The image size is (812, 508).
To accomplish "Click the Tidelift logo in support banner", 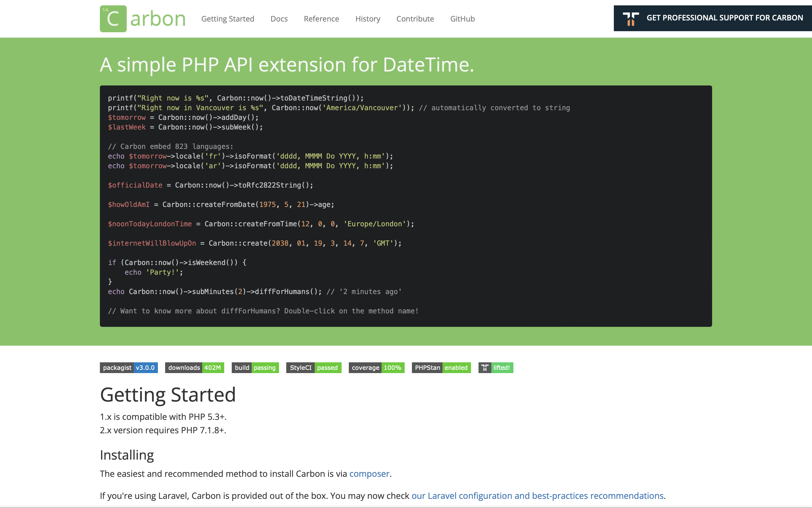I will (630, 19).
